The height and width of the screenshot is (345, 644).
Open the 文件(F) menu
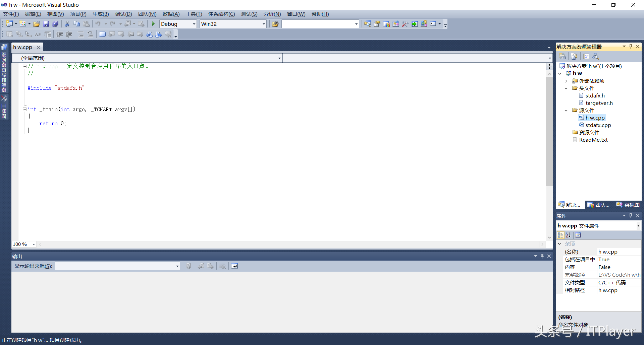(x=11, y=14)
